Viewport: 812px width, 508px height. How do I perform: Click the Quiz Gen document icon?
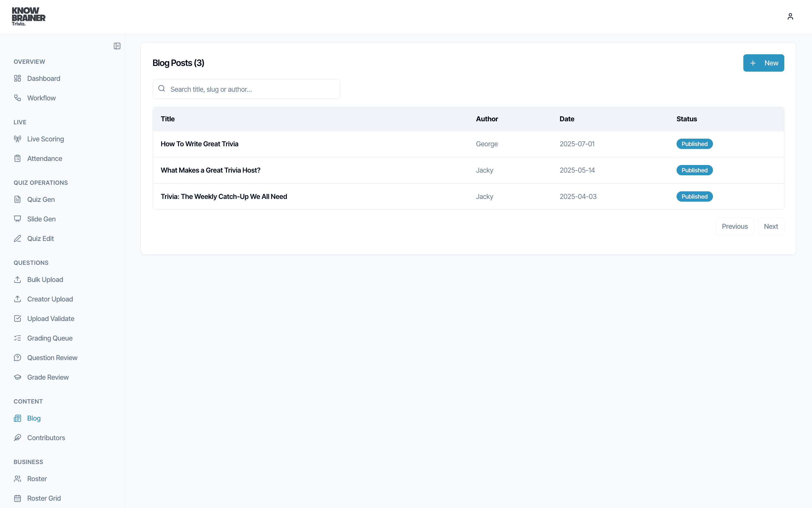pyautogui.click(x=17, y=199)
